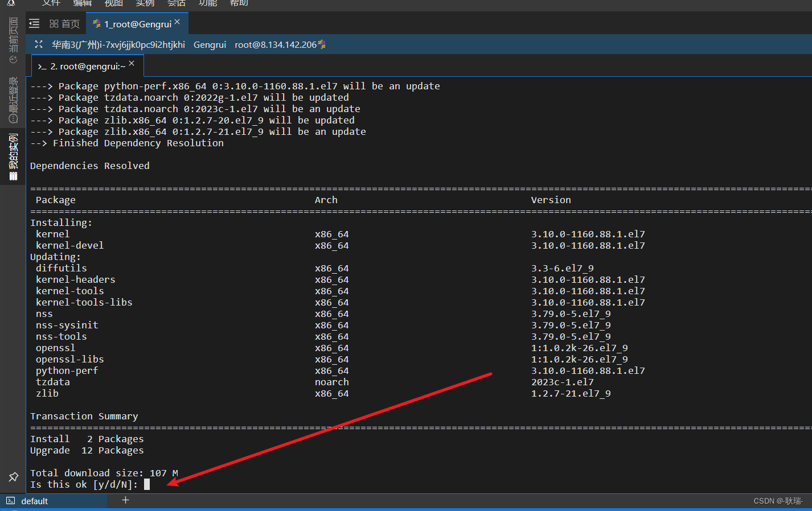This screenshot has width=812, height=511.
Task: Click the 'Package' column header
Action: pyautogui.click(x=56, y=200)
